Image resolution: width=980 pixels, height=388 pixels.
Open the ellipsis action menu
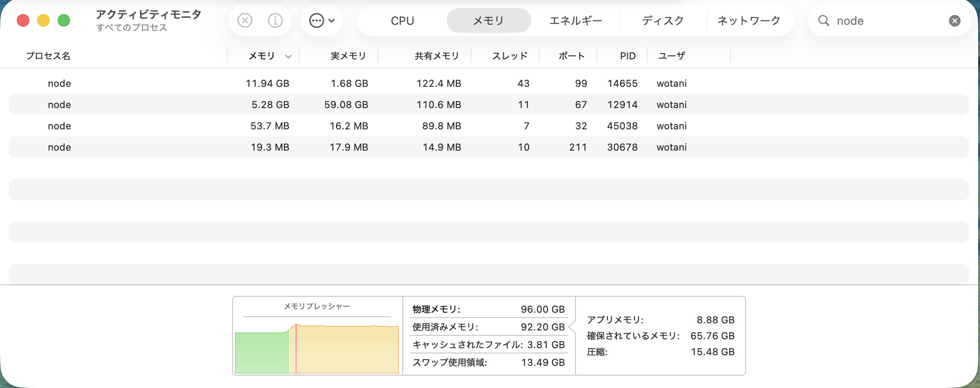pyautogui.click(x=322, y=20)
